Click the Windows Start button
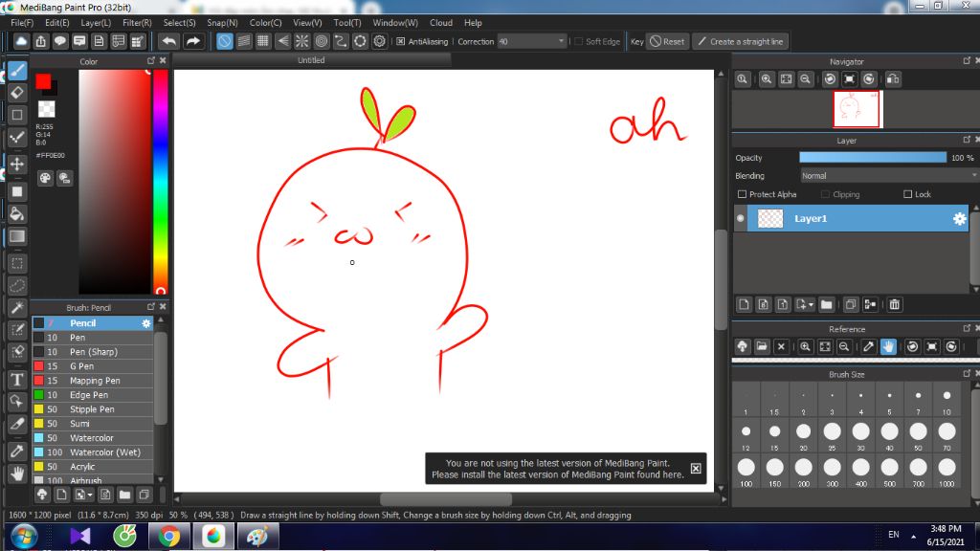 (24, 536)
